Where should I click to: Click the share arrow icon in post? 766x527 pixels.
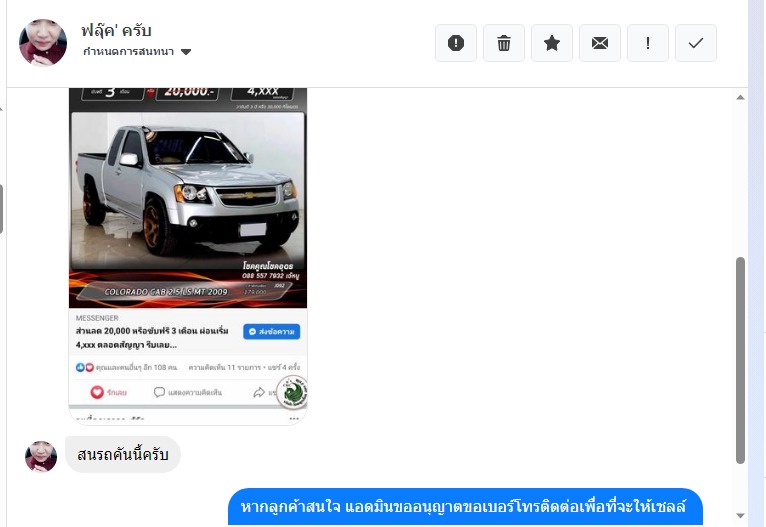(x=259, y=392)
